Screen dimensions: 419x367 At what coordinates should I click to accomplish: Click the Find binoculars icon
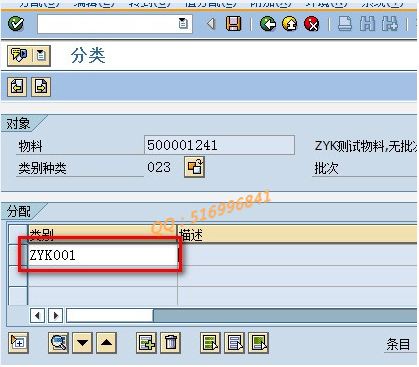[367, 24]
